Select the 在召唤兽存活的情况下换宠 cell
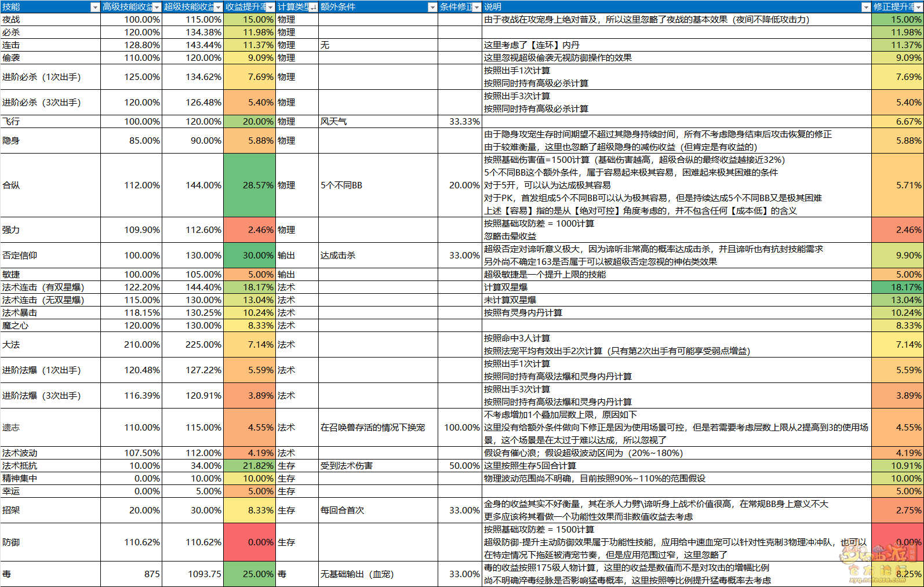 pos(378,428)
